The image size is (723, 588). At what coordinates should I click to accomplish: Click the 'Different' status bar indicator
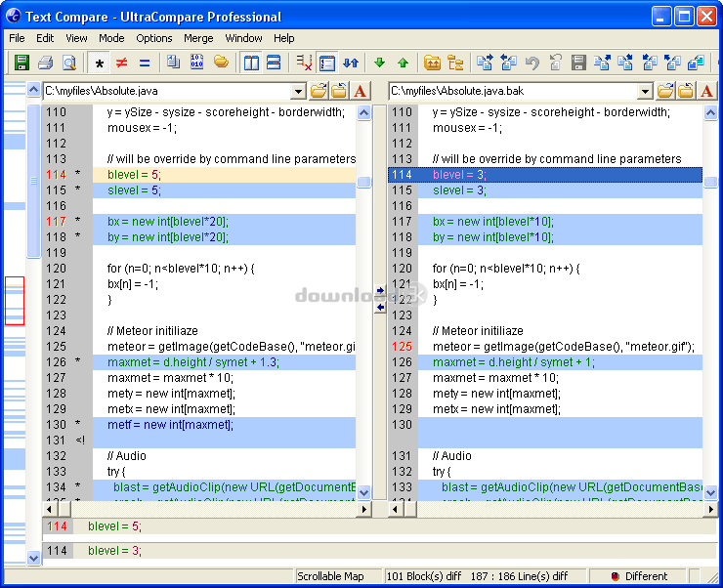[639, 576]
